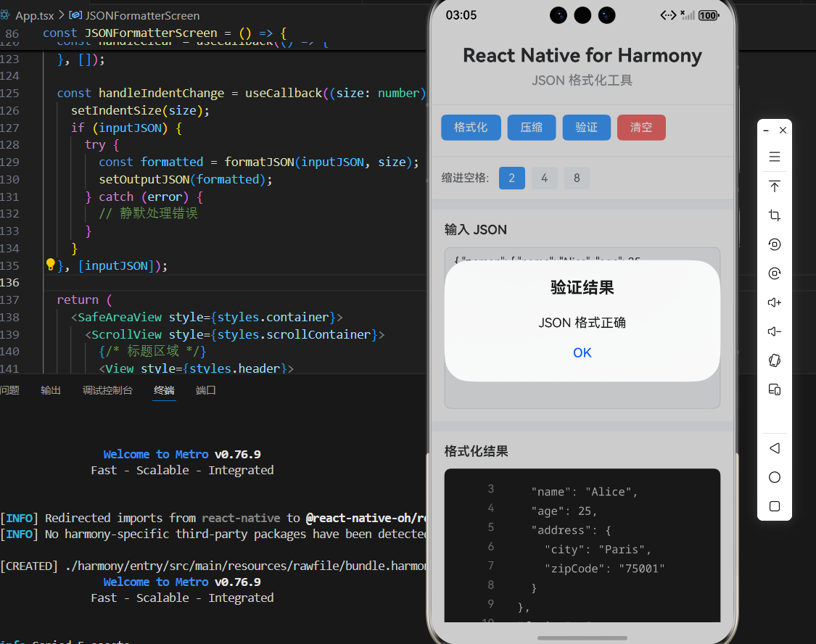Click first 'Welcome to Metro' in terminal
This screenshot has width=816, height=644.
pos(156,454)
